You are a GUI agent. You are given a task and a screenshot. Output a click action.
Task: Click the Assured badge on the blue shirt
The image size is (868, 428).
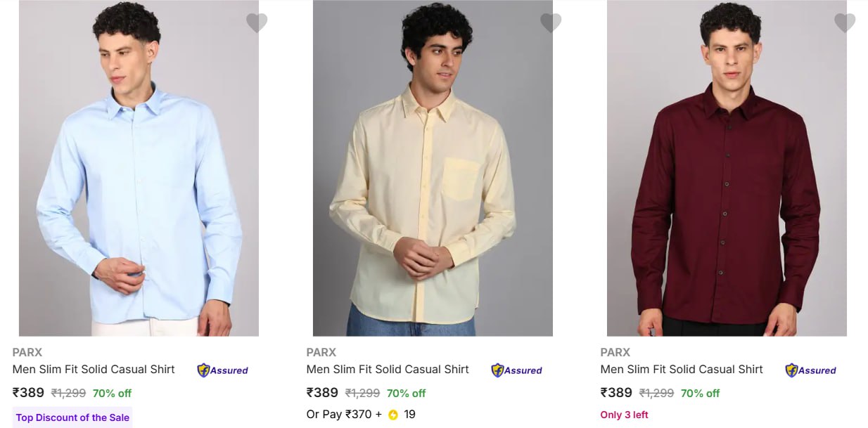(222, 370)
